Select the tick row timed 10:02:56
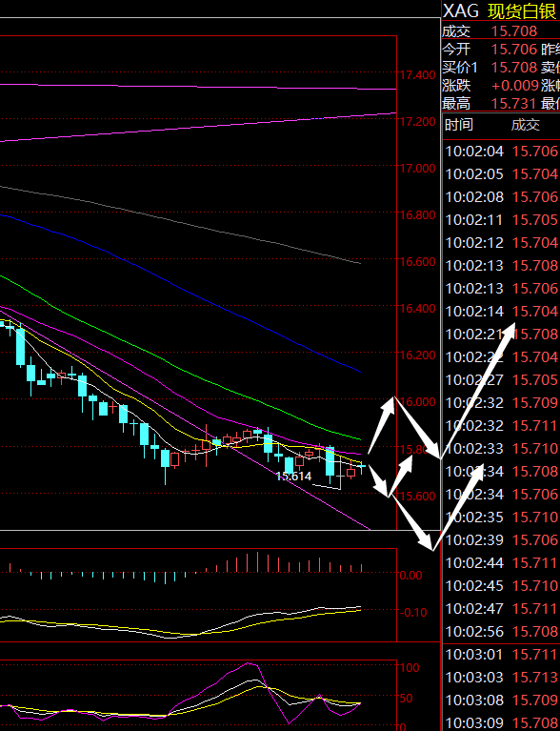The height and width of the screenshot is (731, 560). point(502,631)
